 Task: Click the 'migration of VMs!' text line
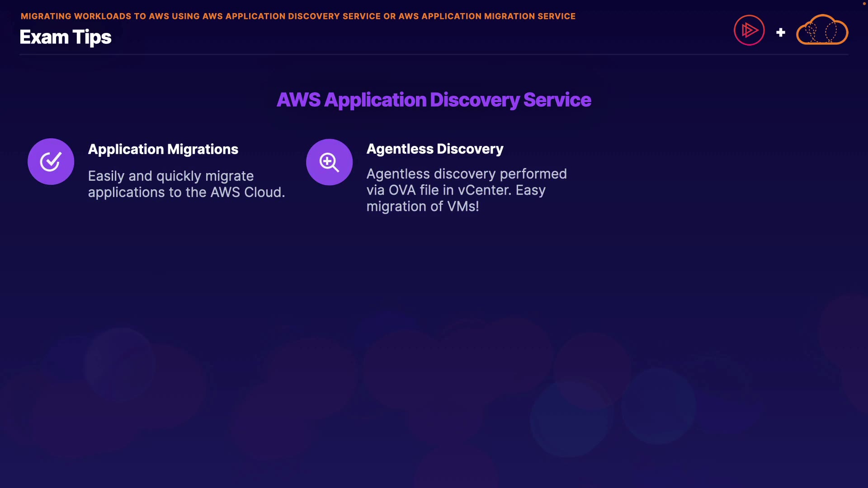tap(422, 206)
